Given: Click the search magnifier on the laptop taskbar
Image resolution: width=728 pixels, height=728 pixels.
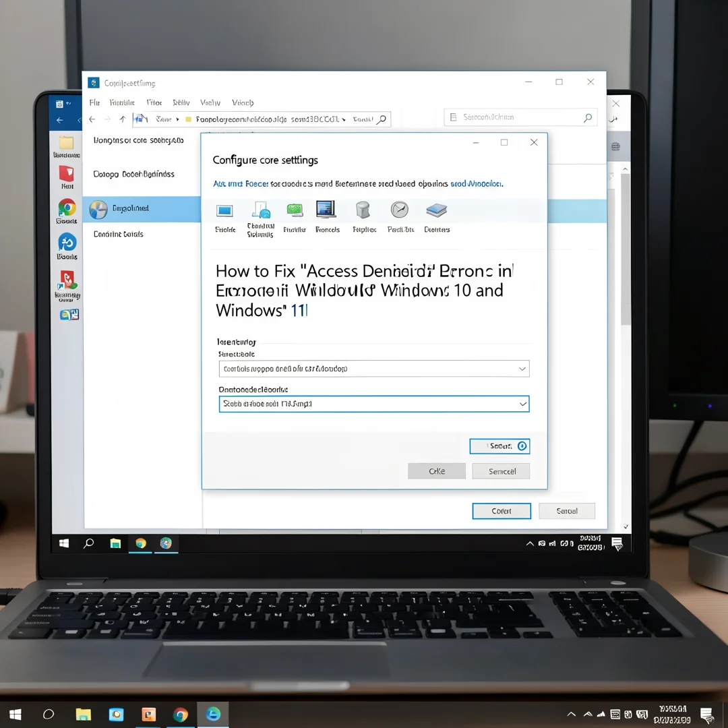Looking at the screenshot, I should (89, 543).
